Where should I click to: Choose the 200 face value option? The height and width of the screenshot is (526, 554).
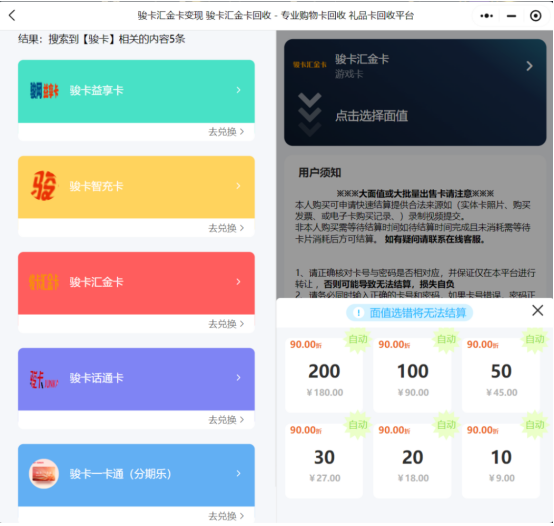tap(324, 375)
